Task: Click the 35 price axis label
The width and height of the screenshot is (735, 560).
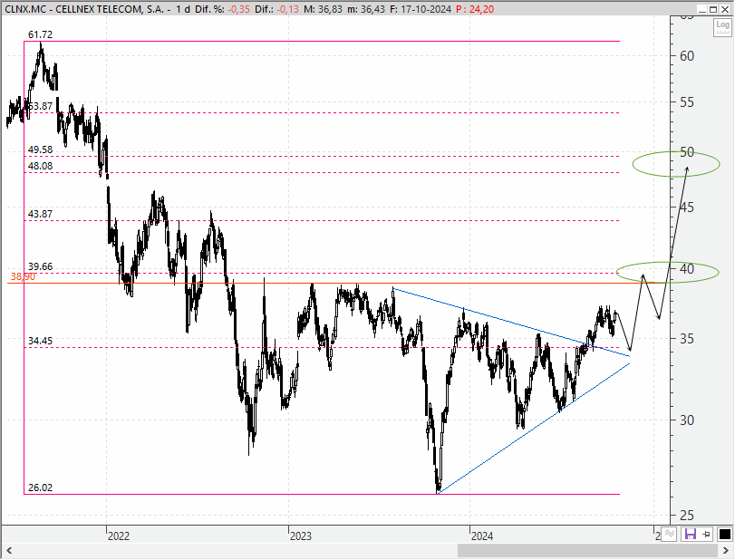Action: 687,338
